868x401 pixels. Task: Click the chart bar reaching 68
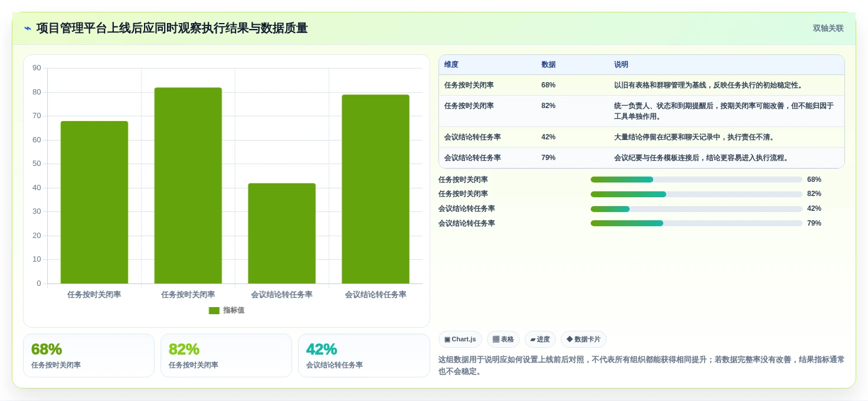click(94, 203)
